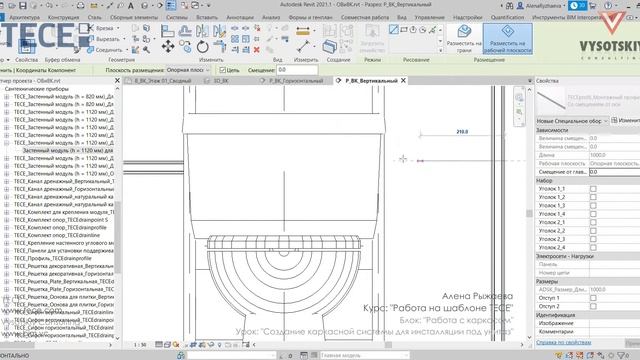
Task: Expand the ТЕСЕ_Канал дренажный_Вертикальный tree node
Action: coord(7,181)
